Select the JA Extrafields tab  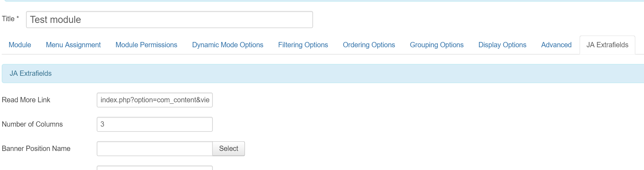607,45
